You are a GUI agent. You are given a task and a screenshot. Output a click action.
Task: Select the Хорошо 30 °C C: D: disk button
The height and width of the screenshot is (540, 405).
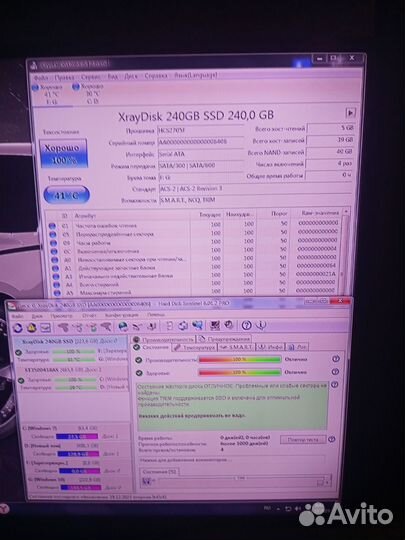(x=90, y=93)
